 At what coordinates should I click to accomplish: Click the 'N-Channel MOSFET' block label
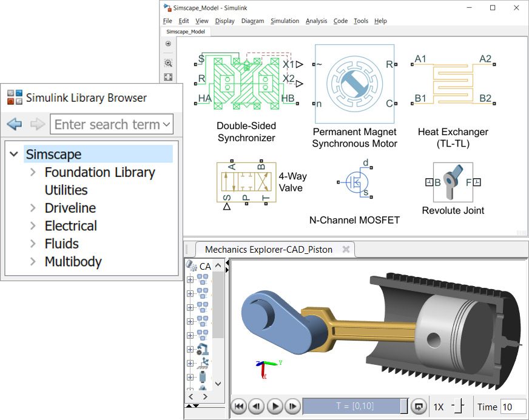pos(354,220)
